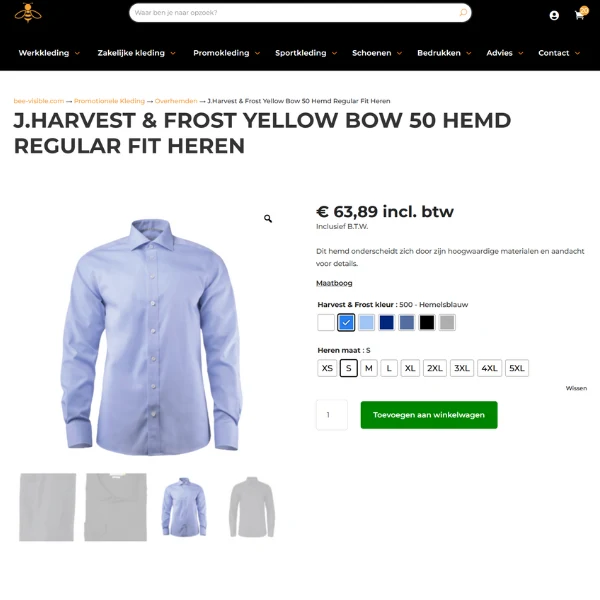This screenshot has width=600, height=600.
Task: Pick the dark navy blue color swatch
Action: pos(386,323)
